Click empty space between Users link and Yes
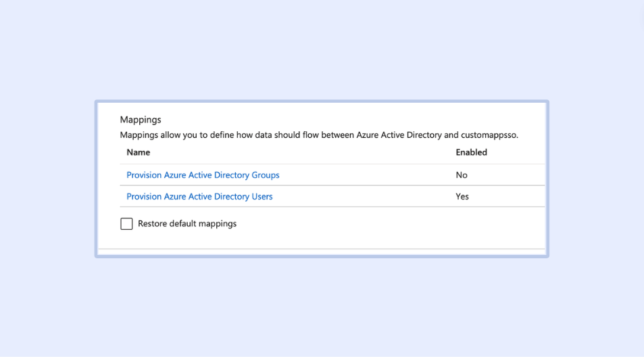This screenshot has height=357, width=644. [x=365, y=197]
